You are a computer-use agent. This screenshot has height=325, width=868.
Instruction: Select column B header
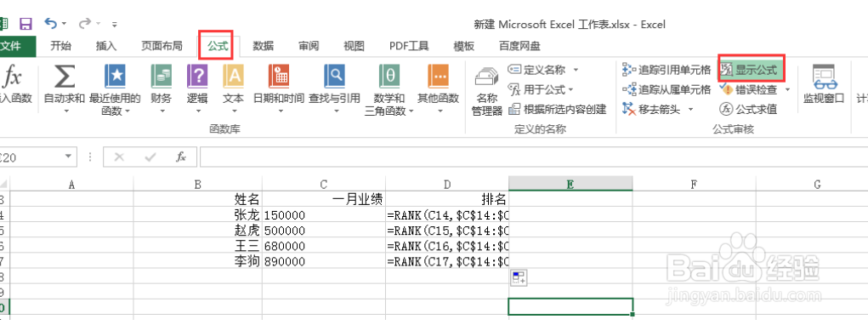tap(197, 185)
